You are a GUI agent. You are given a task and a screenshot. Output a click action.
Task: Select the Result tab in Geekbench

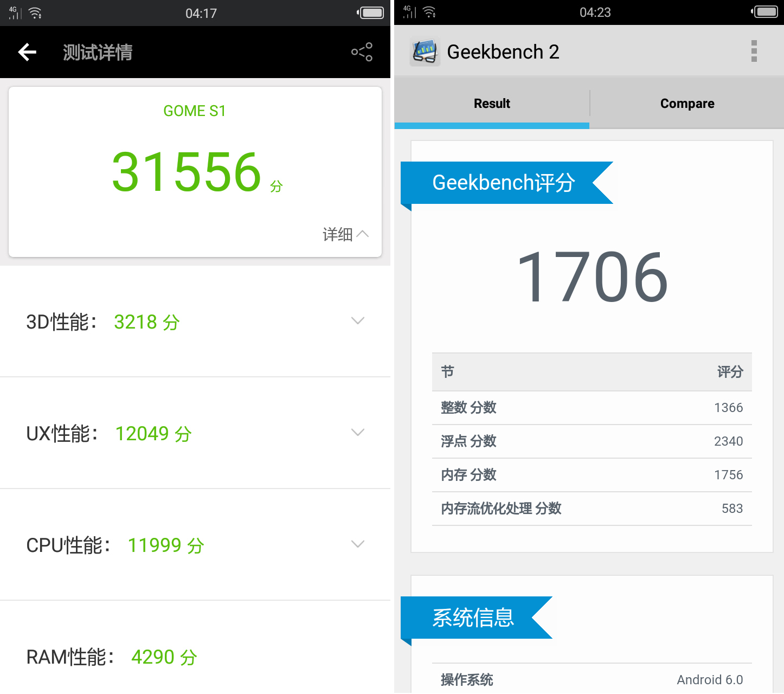492,103
